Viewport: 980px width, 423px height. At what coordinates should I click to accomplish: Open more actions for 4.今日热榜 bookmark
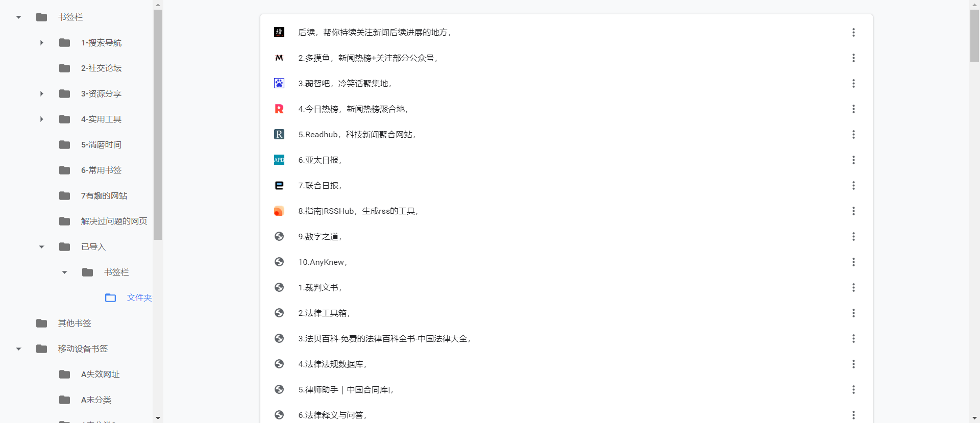point(853,109)
